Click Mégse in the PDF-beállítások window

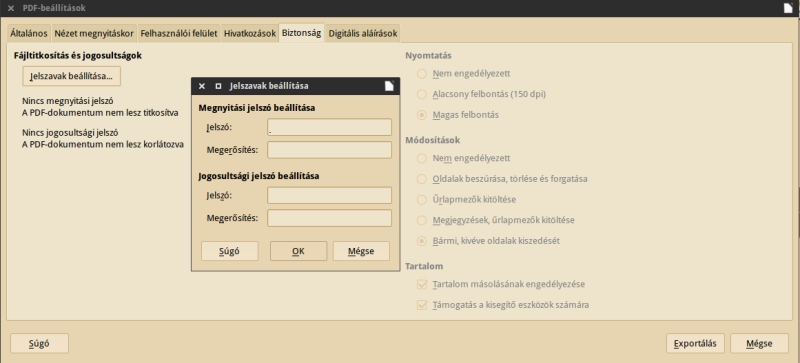(759, 343)
